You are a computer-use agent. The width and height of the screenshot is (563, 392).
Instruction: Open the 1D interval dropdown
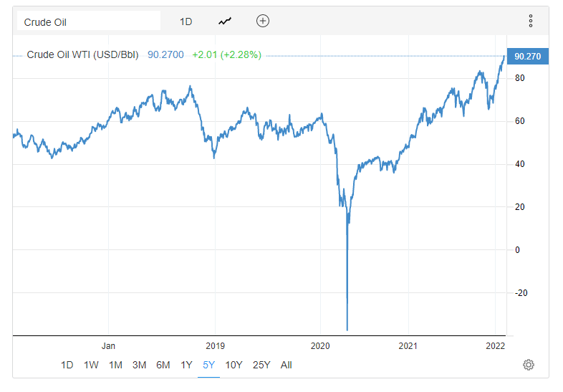coord(186,21)
